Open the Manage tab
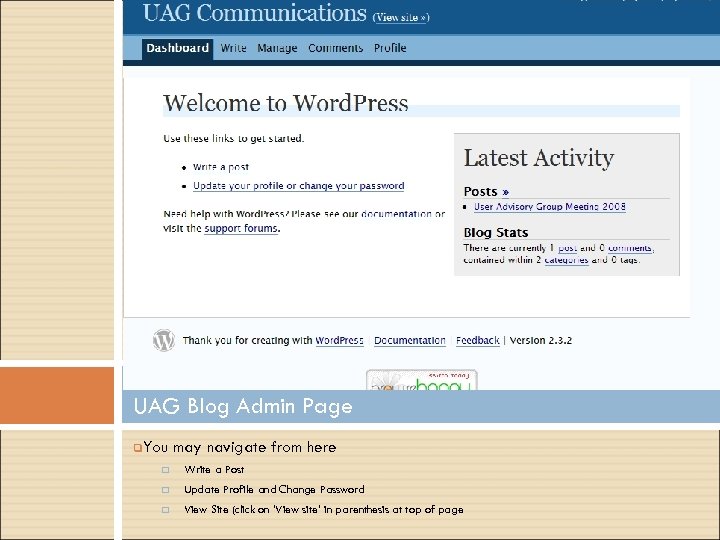720x540 pixels. pos(277,48)
